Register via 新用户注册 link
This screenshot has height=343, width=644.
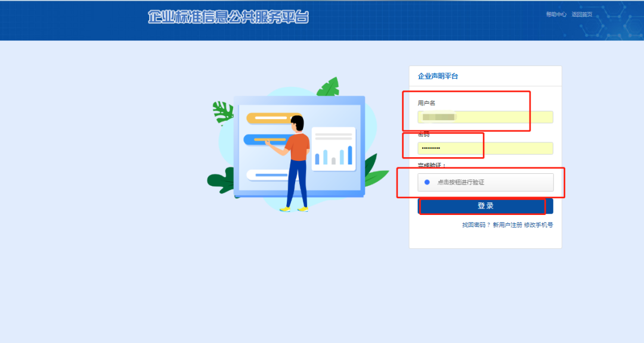507,225
